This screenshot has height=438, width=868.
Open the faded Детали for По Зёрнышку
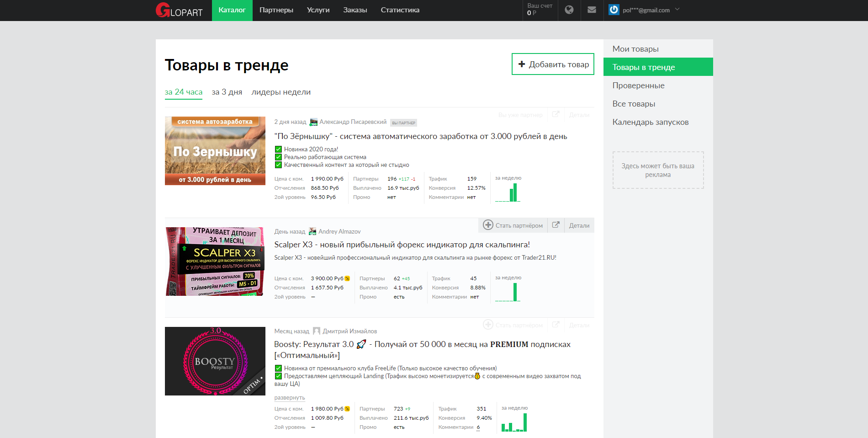(579, 115)
